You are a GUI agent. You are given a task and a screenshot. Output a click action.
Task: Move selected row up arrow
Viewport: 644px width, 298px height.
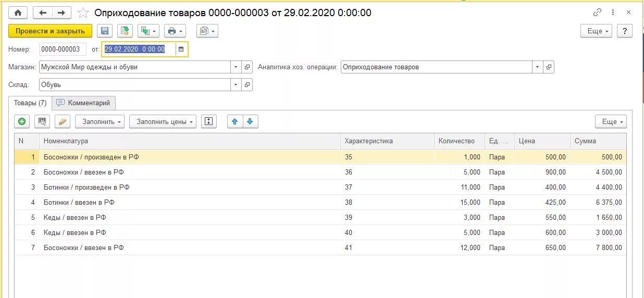(235, 121)
